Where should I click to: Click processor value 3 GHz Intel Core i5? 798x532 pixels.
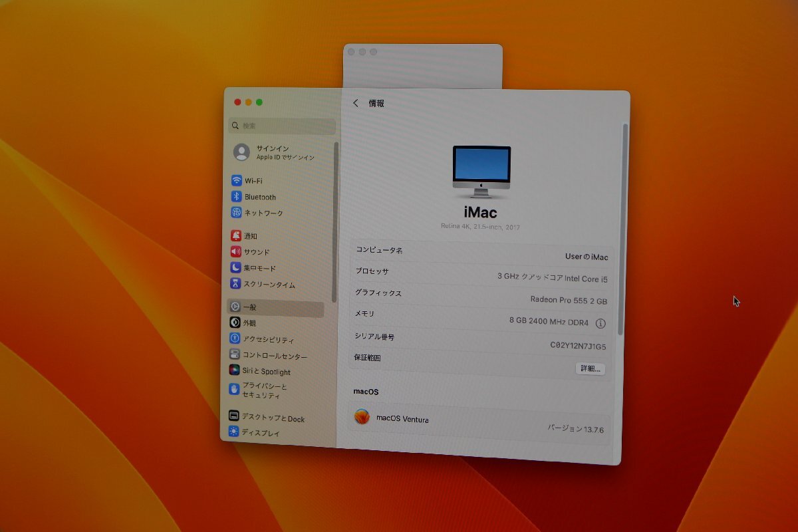pos(553,279)
